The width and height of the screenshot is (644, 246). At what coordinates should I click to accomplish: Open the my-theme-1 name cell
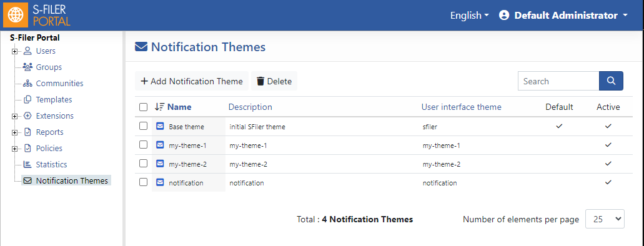(187, 145)
